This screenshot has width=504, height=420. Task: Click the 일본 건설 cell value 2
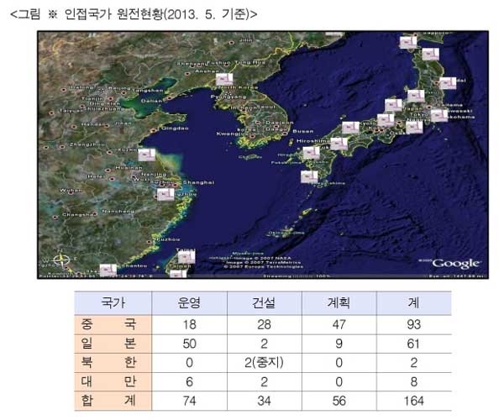pos(264,344)
